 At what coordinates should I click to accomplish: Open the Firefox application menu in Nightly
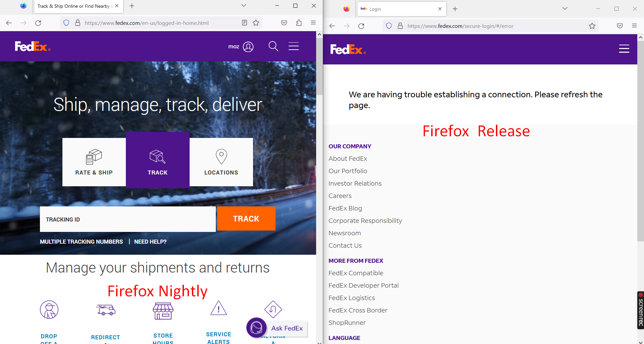tap(313, 23)
